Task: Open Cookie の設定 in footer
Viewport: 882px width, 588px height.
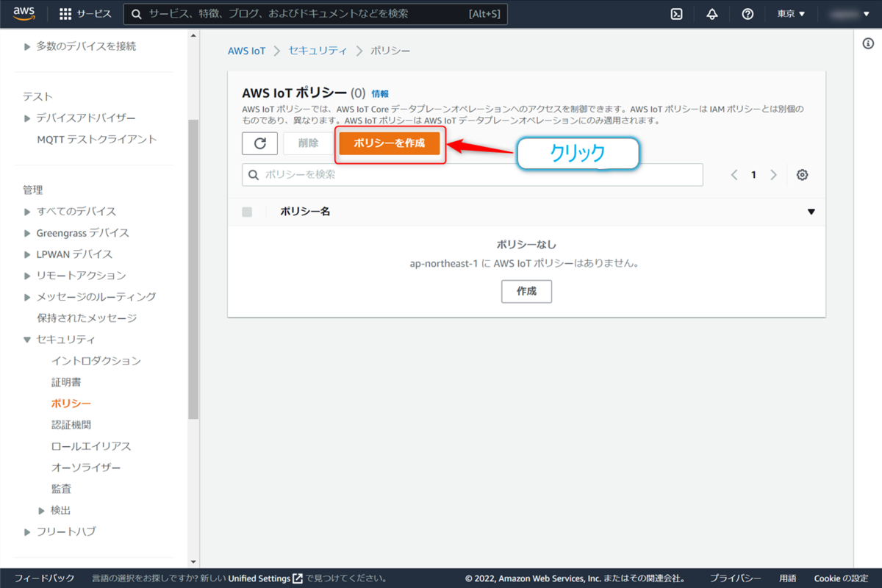Action: click(x=841, y=578)
